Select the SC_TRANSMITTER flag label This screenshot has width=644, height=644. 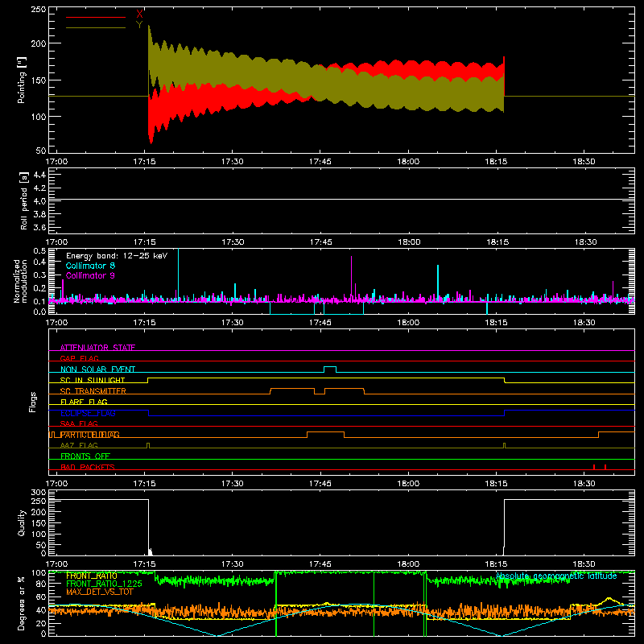[x=93, y=391]
